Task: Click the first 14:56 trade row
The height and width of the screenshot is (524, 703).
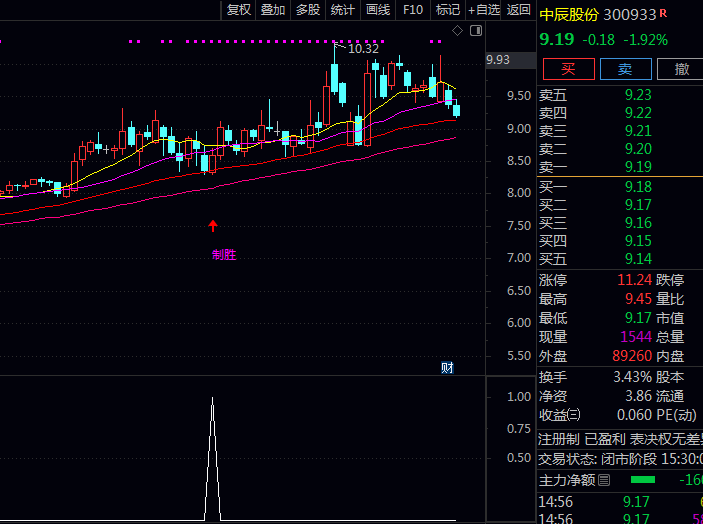Action: [621, 502]
